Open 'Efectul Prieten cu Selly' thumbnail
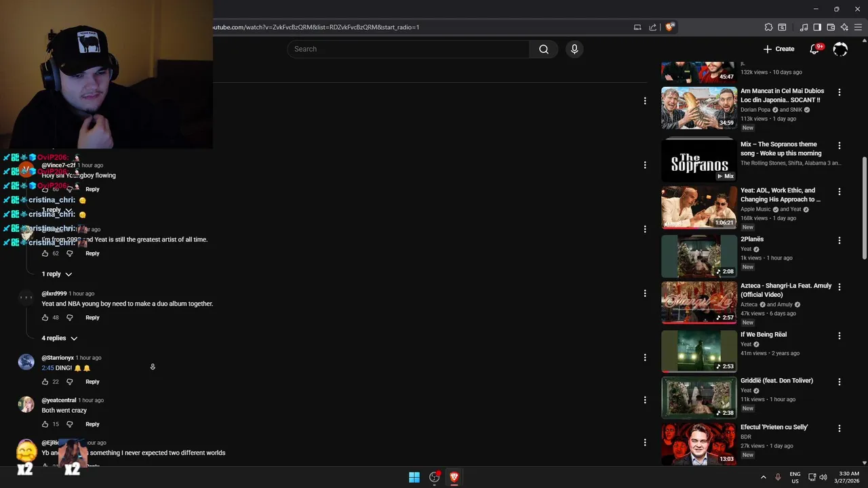 pyautogui.click(x=699, y=444)
